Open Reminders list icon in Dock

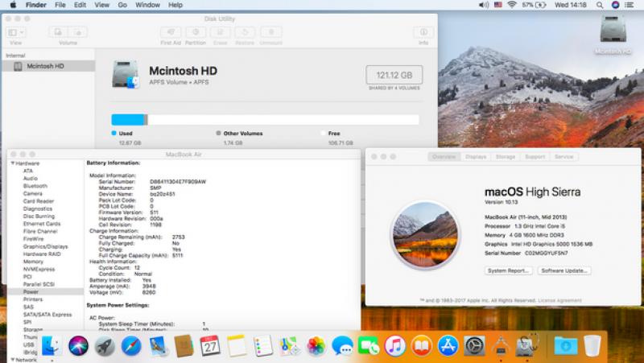(263, 346)
